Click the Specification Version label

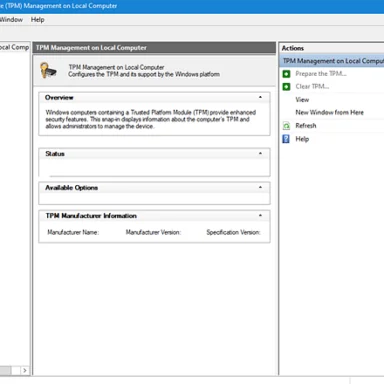pos(233,232)
